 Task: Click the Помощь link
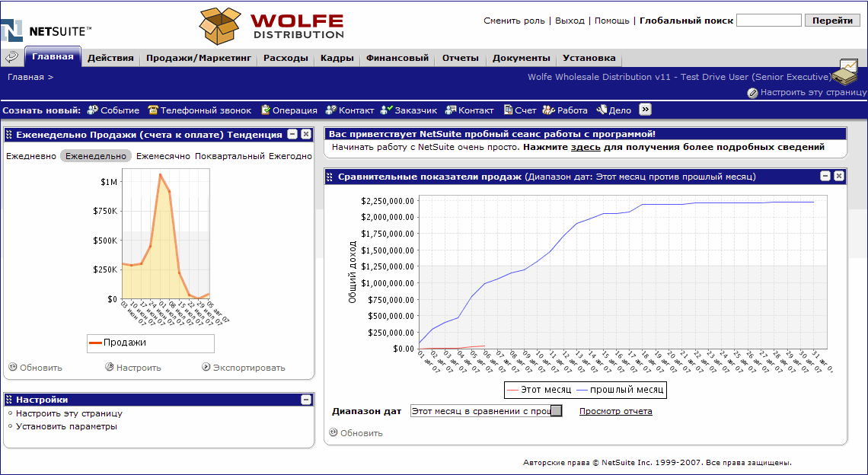tap(611, 21)
